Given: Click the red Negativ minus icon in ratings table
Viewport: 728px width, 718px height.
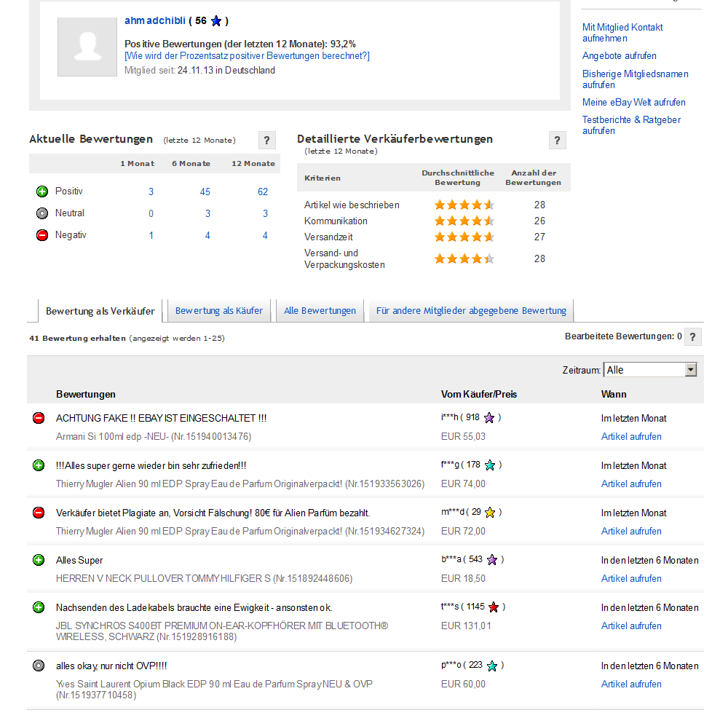Looking at the screenshot, I should pyautogui.click(x=42, y=235).
